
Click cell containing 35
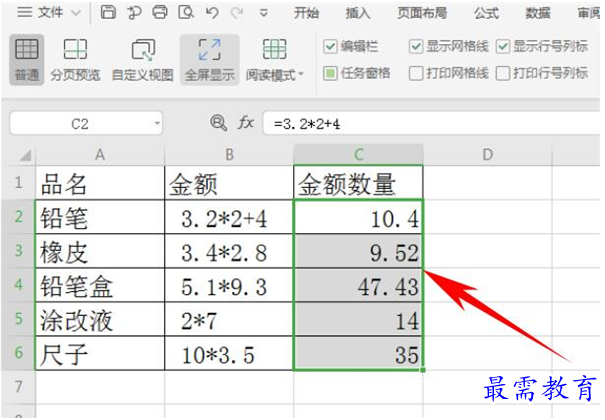358,353
